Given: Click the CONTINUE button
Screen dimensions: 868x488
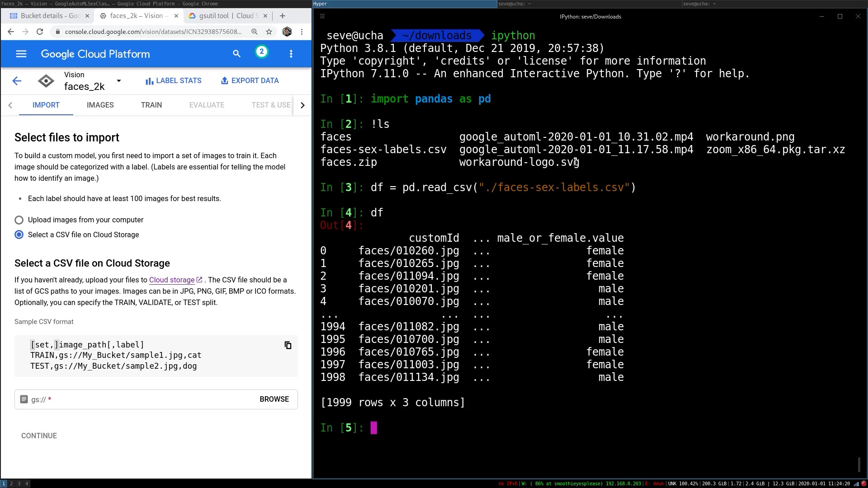Looking at the screenshot, I should coord(39,436).
